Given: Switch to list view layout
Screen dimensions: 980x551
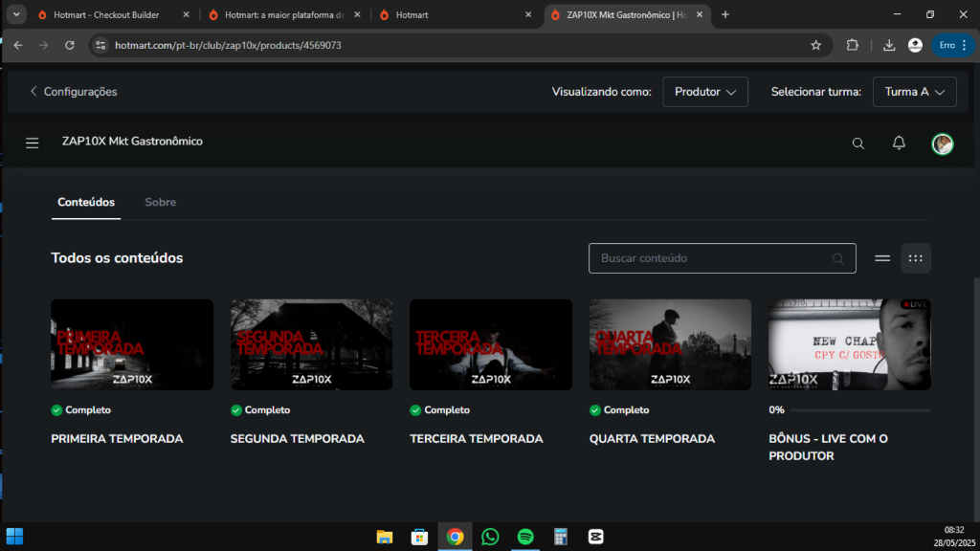Looking at the screenshot, I should coord(881,258).
